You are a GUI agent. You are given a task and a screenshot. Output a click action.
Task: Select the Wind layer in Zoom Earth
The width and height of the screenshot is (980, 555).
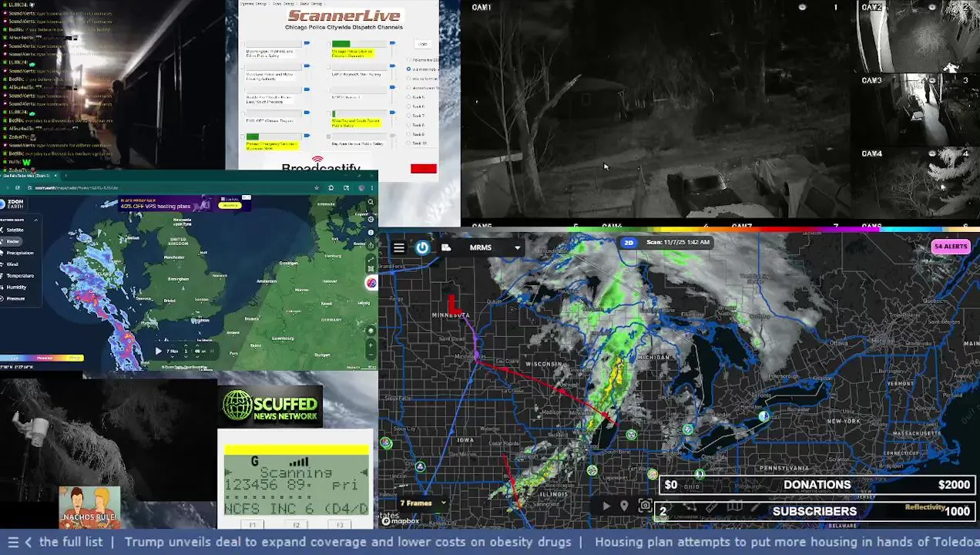point(12,264)
